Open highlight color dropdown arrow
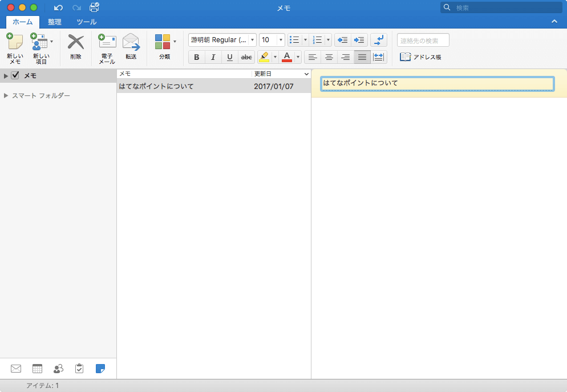567x392 pixels. click(x=275, y=57)
